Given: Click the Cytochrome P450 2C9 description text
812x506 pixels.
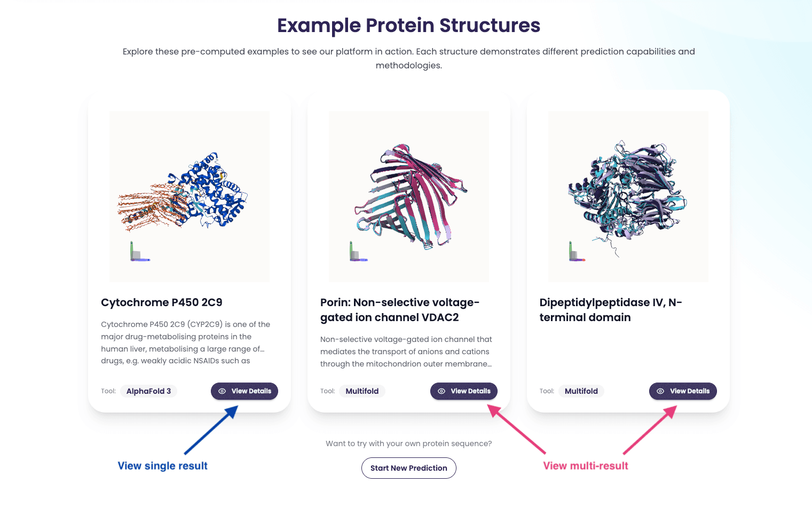Looking at the screenshot, I should tap(185, 342).
